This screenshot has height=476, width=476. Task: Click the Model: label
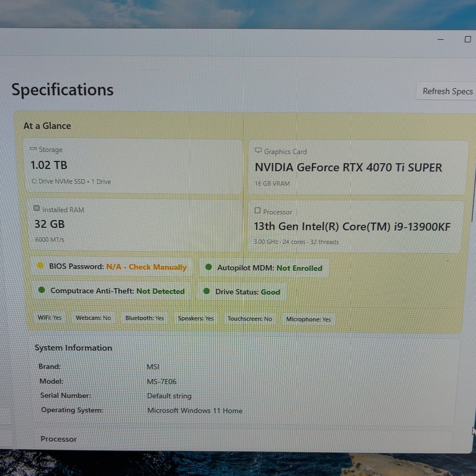tap(51, 381)
